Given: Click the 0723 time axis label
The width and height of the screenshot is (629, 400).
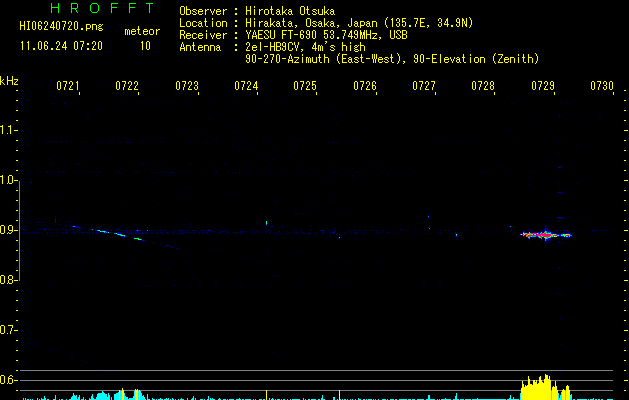Looking at the screenshot, I should pos(187,86).
